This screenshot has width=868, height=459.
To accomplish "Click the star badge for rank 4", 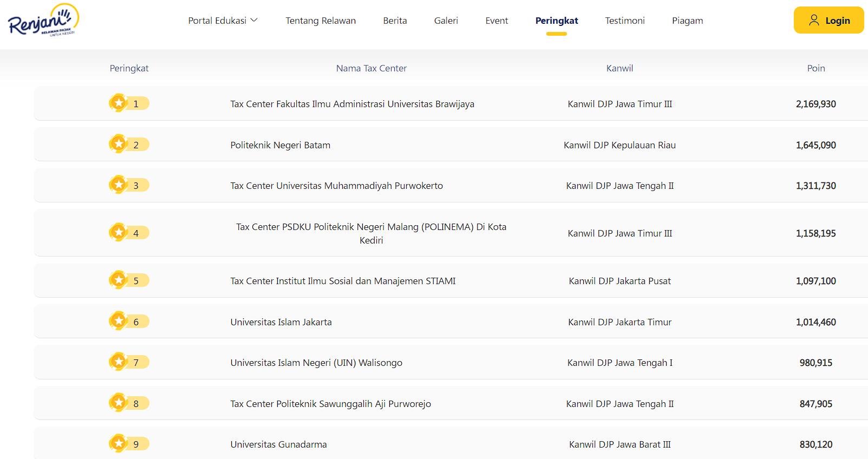I will [119, 232].
